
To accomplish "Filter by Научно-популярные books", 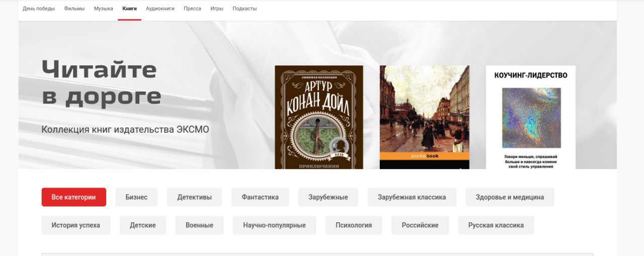I will (274, 225).
